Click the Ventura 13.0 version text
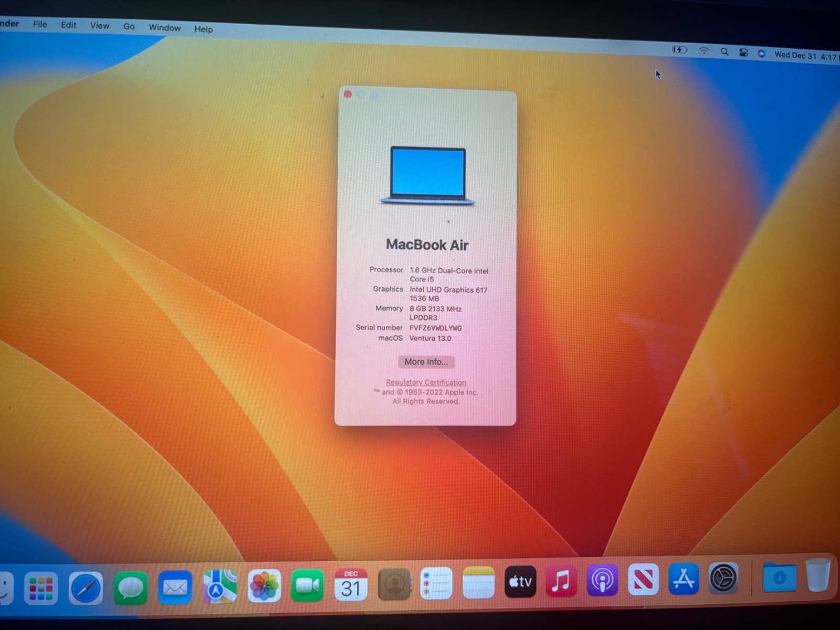The height and width of the screenshot is (630, 840). point(430,338)
